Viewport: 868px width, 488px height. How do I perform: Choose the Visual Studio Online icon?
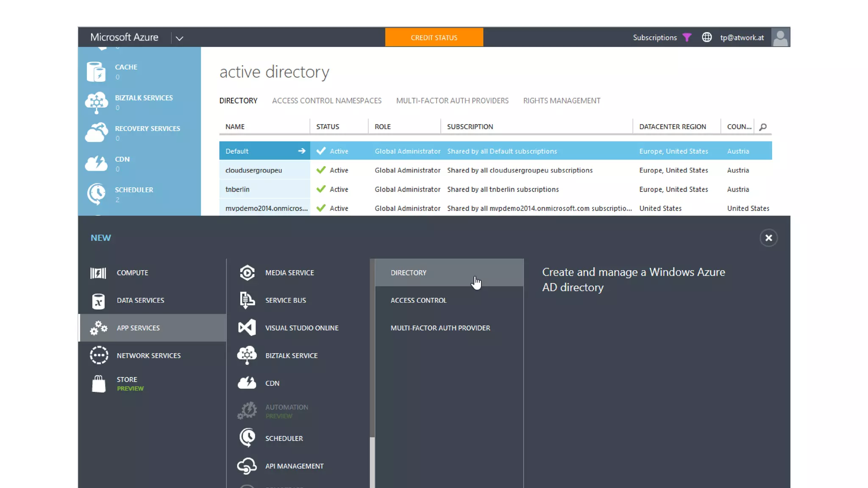point(247,328)
